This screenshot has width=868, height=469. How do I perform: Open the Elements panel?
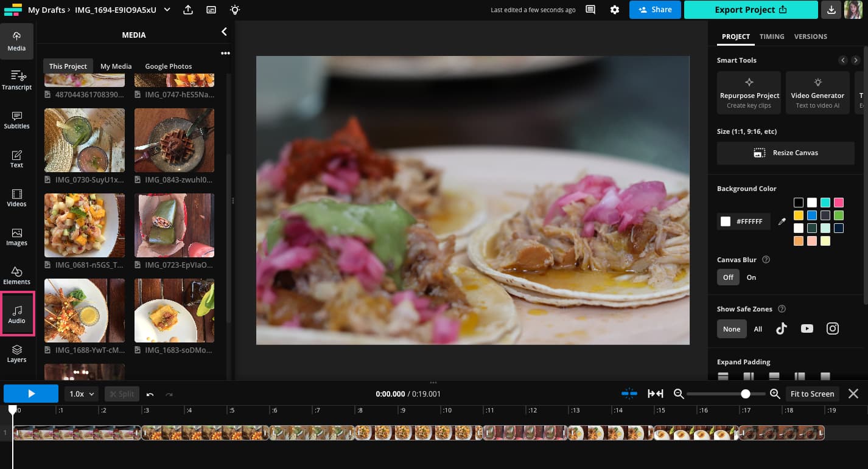16,275
